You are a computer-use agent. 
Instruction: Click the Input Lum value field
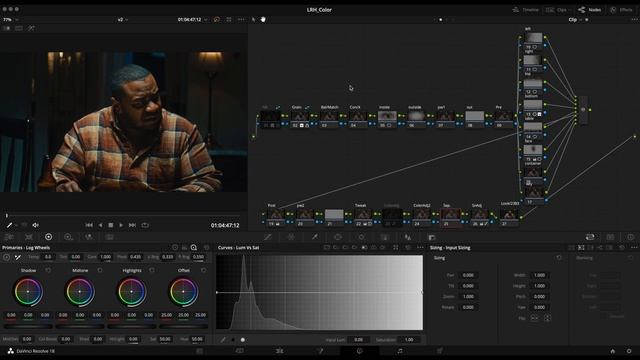(359, 340)
